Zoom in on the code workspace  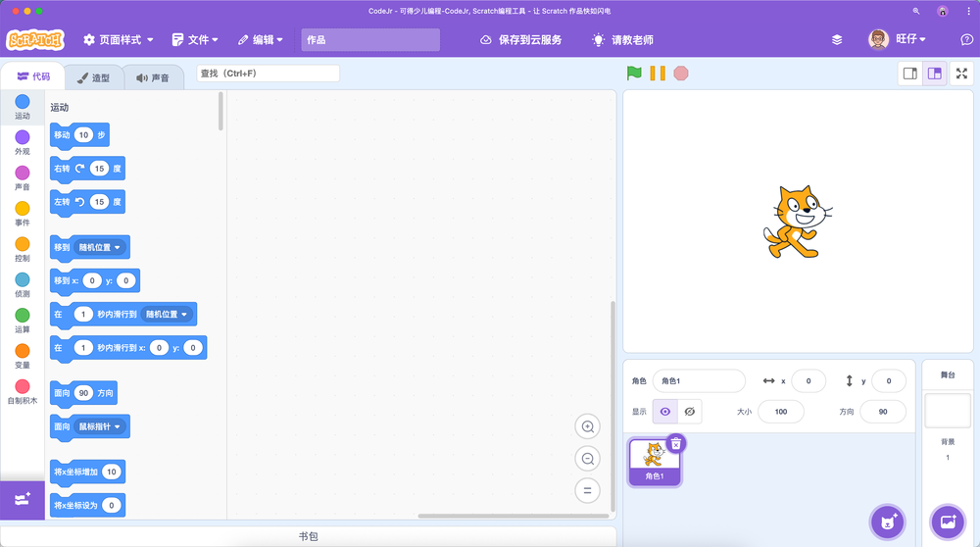coord(588,426)
